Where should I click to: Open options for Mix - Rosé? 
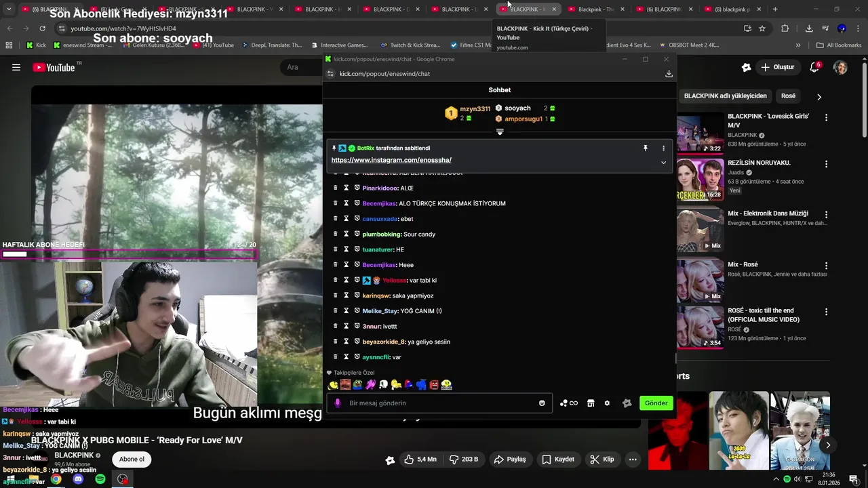coord(826,266)
